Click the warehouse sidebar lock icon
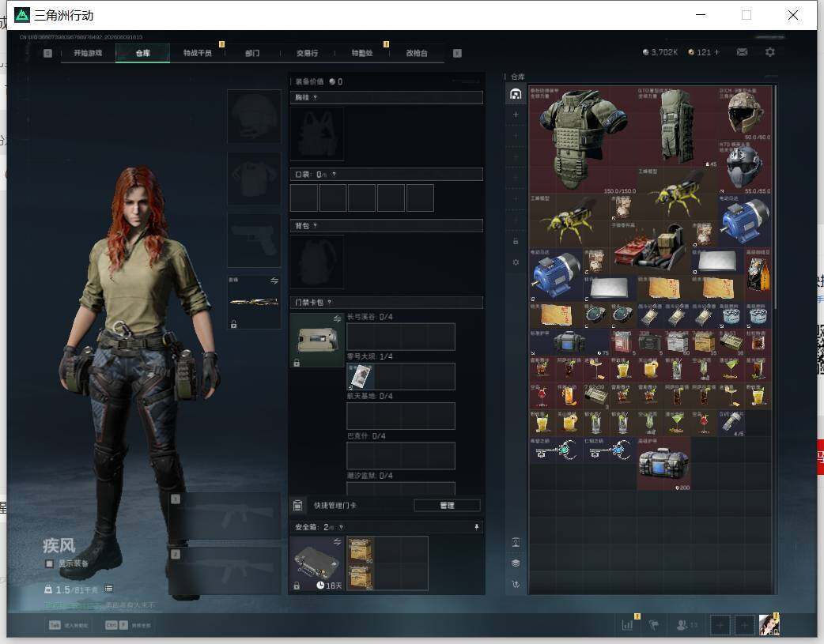 click(x=516, y=241)
